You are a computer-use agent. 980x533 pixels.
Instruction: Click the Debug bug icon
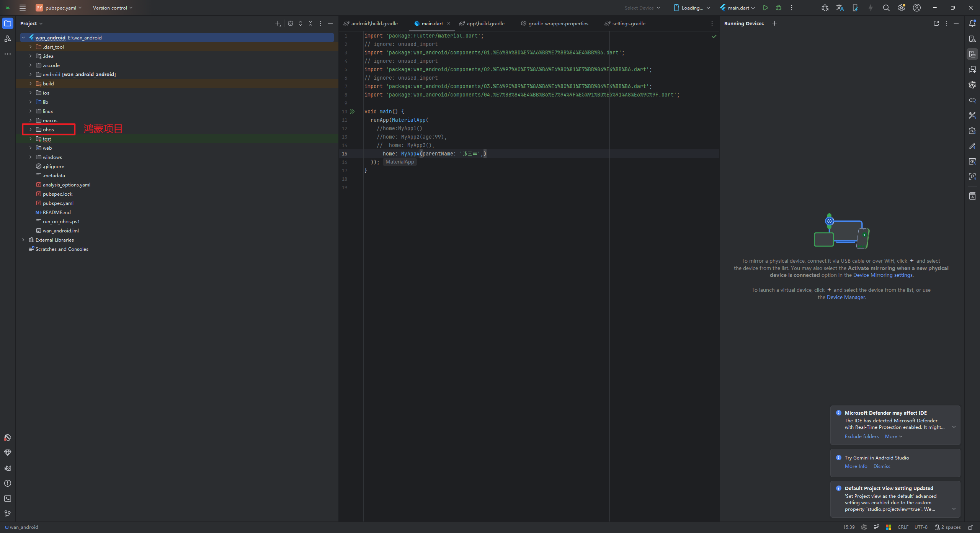point(778,8)
